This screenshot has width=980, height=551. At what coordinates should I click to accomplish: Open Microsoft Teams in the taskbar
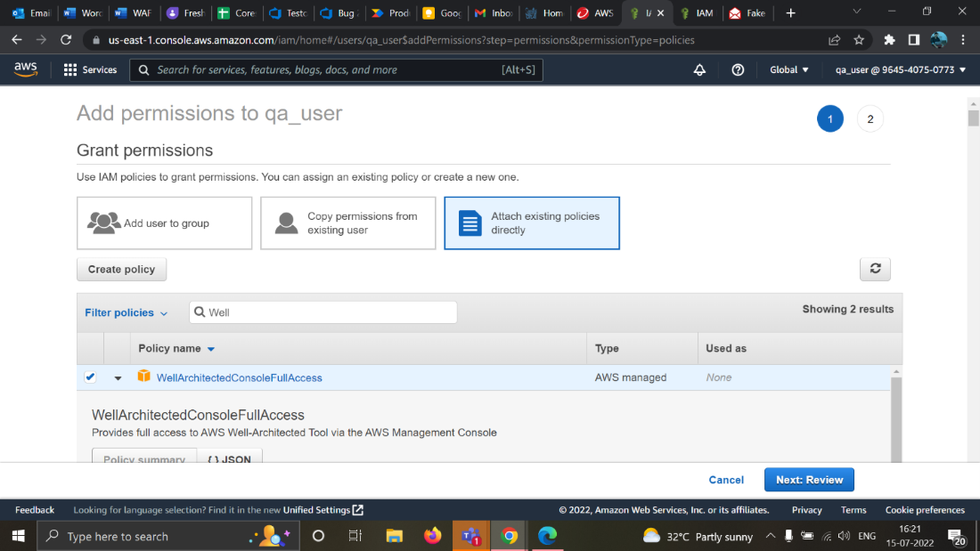coord(470,536)
